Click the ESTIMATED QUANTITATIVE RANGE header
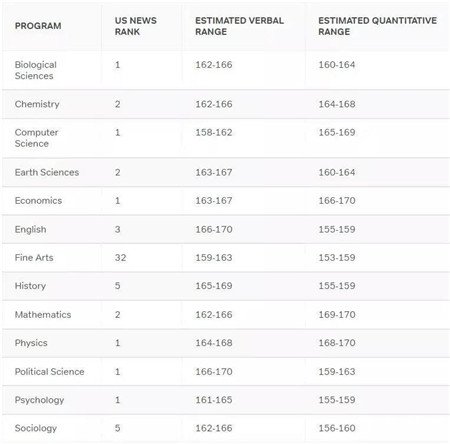The width and height of the screenshot is (450, 444). (x=377, y=26)
